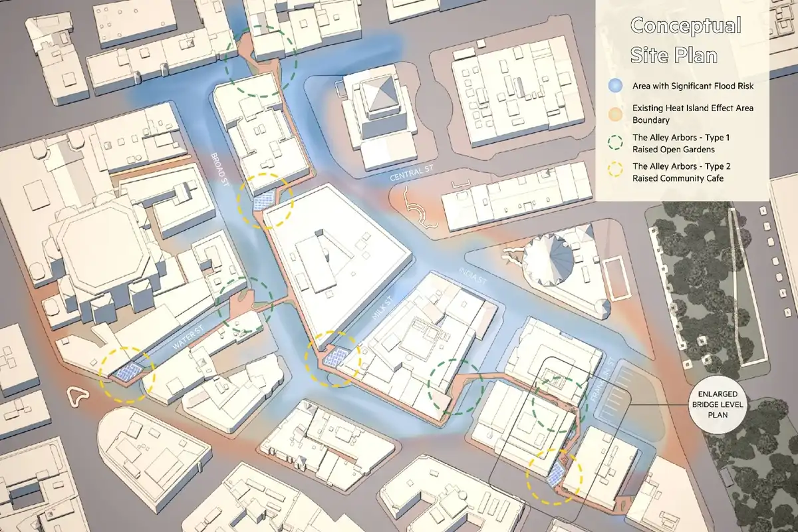This screenshot has width=798, height=532.
Task: Click the blue cafe panel on Broad St
Action: [263, 202]
